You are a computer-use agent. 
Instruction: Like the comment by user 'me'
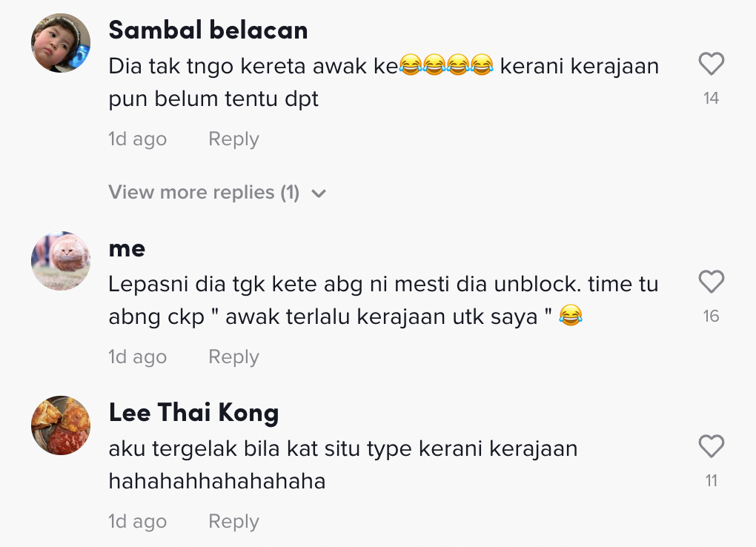[711, 282]
